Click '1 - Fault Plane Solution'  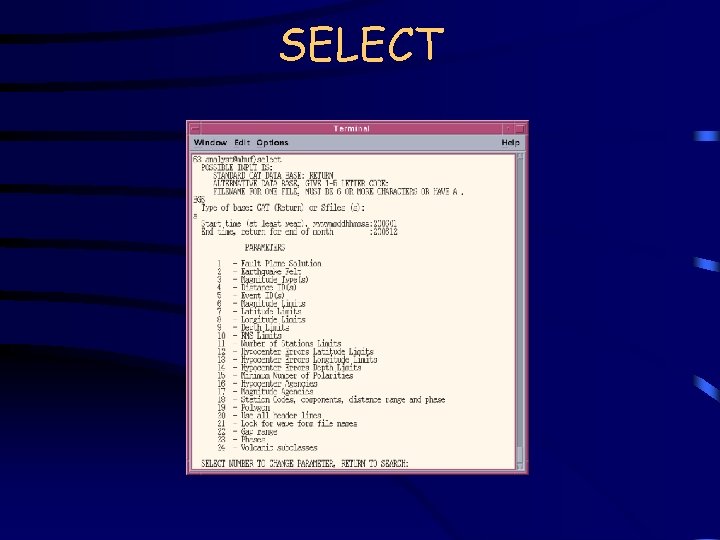269,264
